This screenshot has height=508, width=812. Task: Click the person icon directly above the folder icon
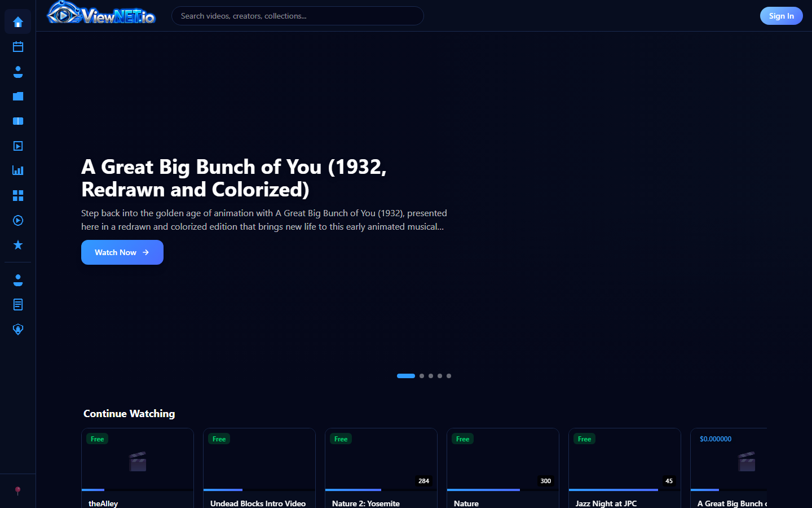coord(18,72)
